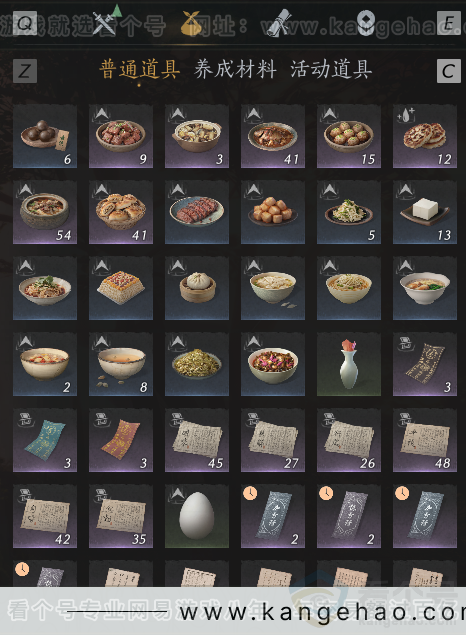Click the white vase with flower item
Viewport: 466px width, 636px height.
click(349, 364)
